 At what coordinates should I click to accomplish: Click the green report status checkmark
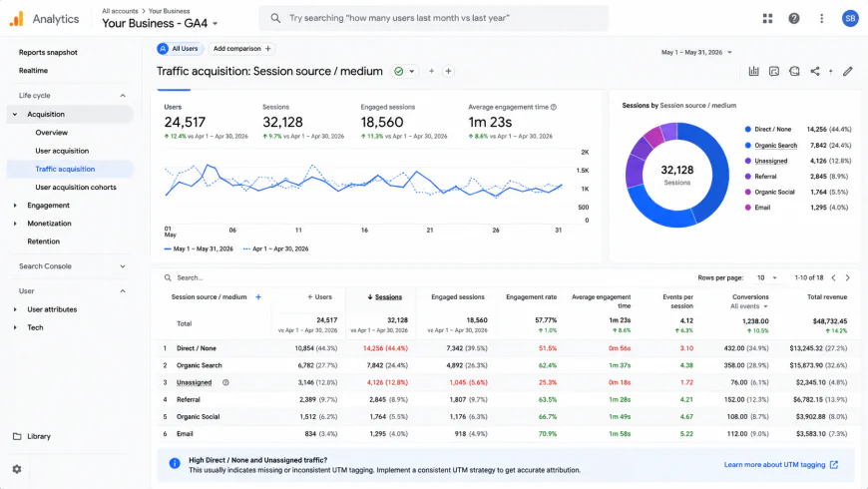point(398,71)
